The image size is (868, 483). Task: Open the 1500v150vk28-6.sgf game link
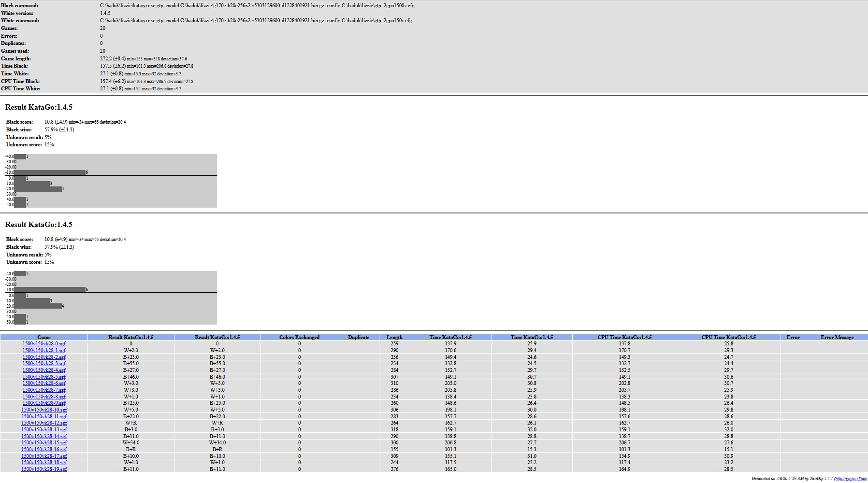[x=44, y=384]
